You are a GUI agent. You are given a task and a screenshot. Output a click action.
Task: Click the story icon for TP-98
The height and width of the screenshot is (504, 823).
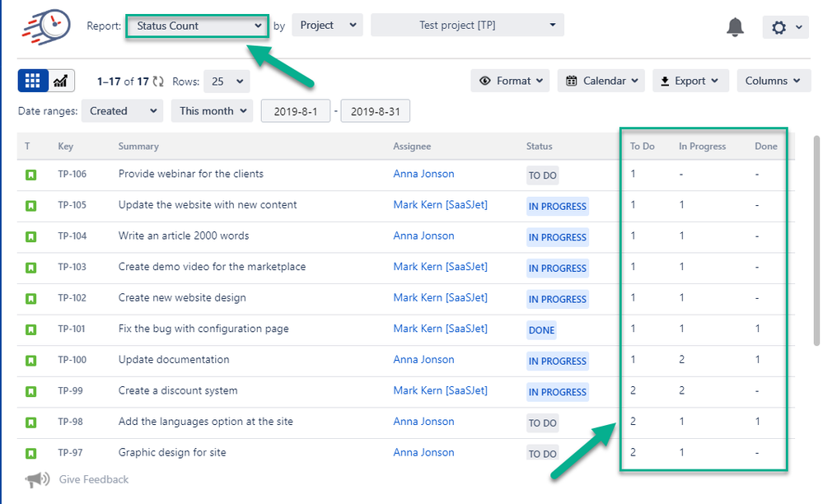tap(31, 422)
